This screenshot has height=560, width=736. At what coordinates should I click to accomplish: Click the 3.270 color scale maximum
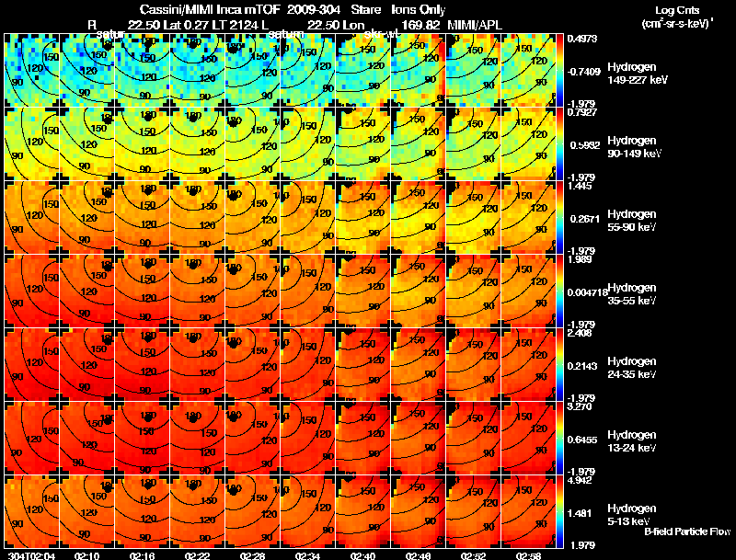coord(580,406)
